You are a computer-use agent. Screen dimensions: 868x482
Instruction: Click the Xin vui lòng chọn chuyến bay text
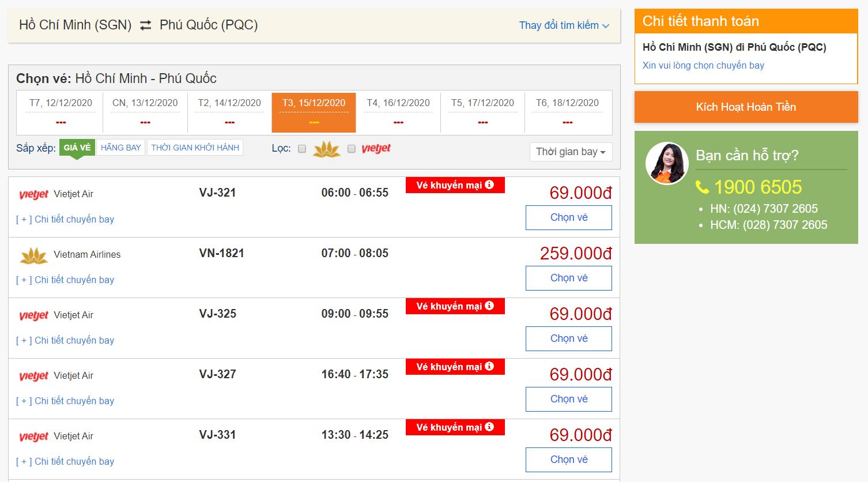pyautogui.click(x=703, y=65)
